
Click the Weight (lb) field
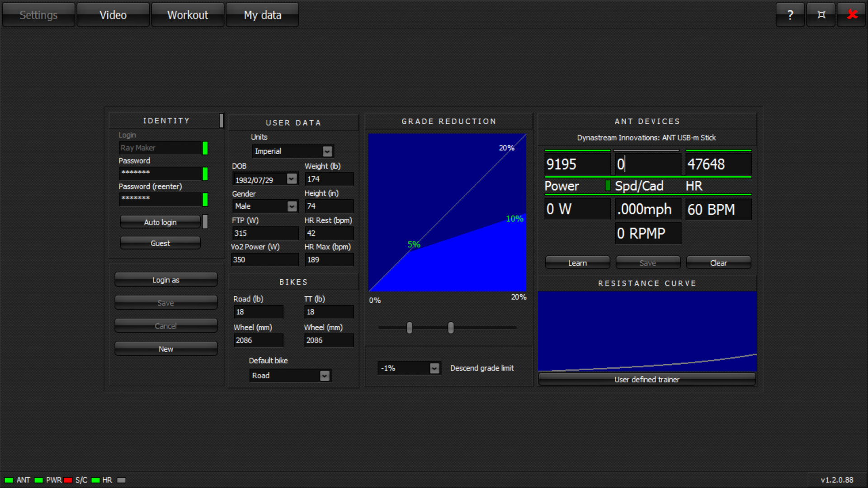[x=329, y=179]
